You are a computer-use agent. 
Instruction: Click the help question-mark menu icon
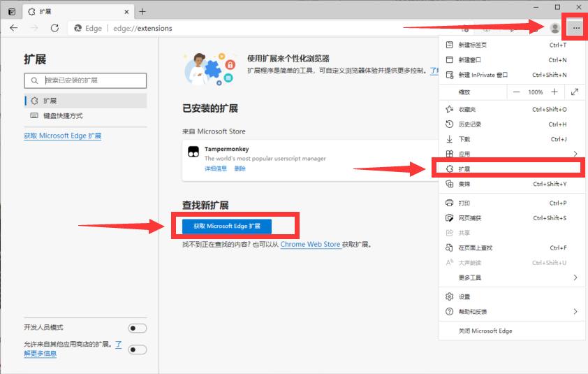click(x=449, y=311)
